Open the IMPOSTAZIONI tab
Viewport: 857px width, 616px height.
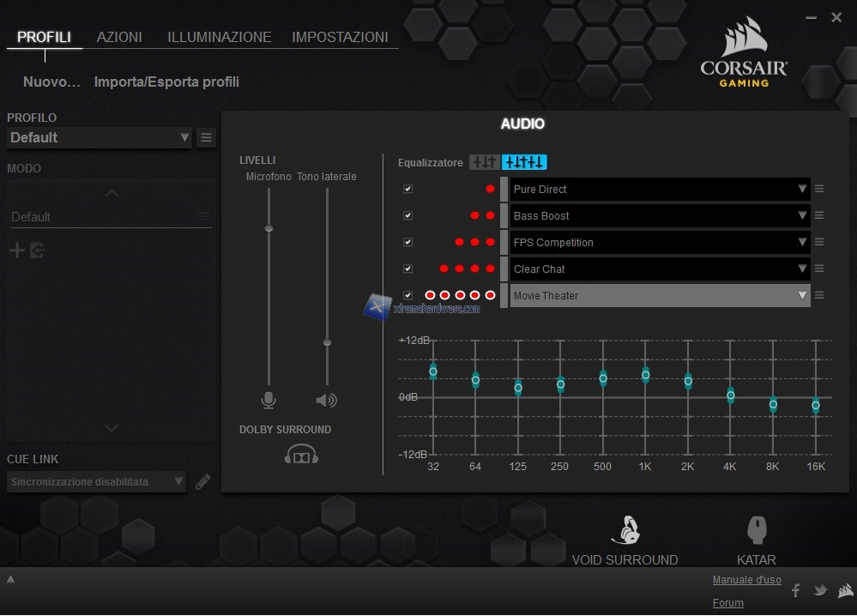(340, 37)
